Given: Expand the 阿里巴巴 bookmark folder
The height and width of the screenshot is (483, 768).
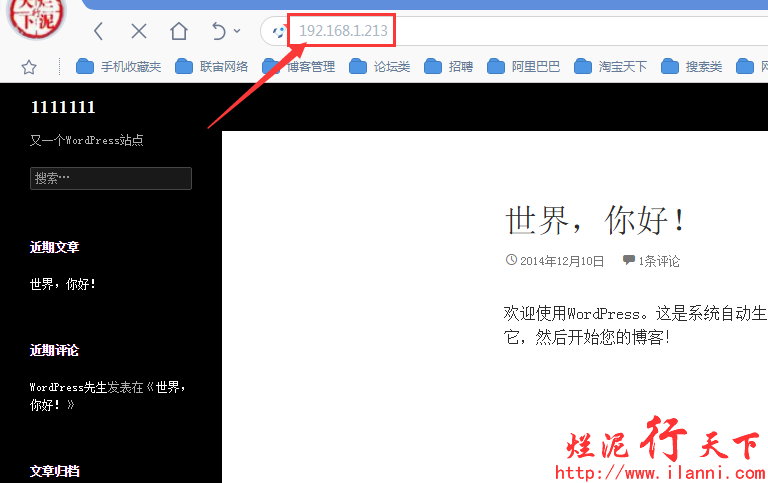Looking at the screenshot, I should click(x=523, y=67).
